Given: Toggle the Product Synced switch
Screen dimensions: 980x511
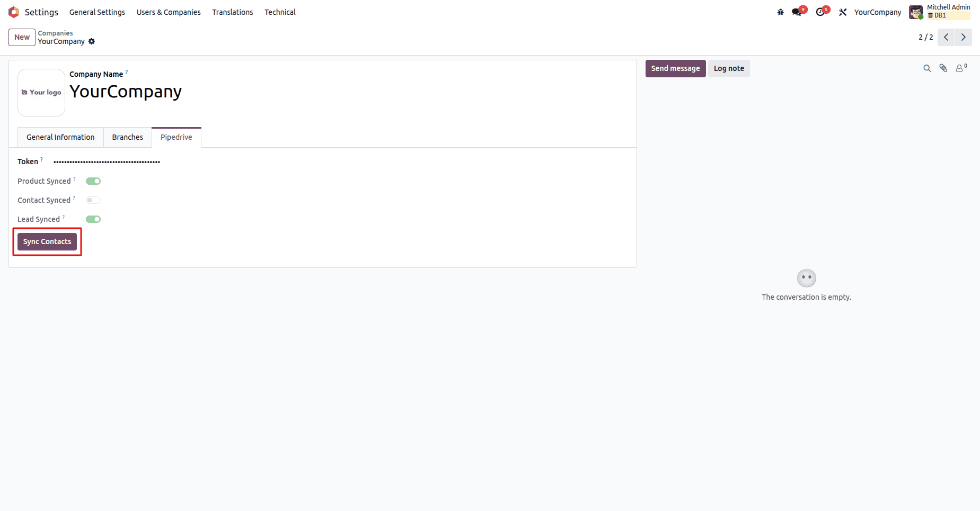Looking at the screenshot, I should pyautogui.click(x=93, y=181).
